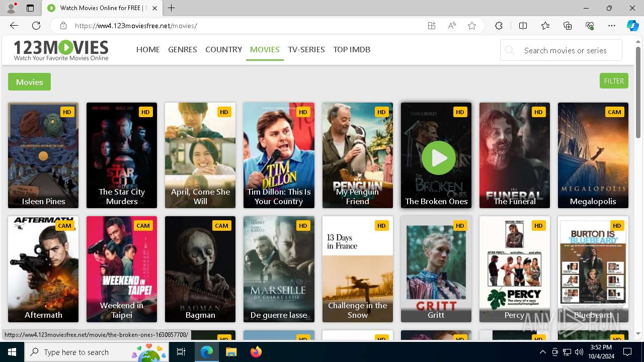This screenshot has height=362, width=644.
Task: Activate the read aloud icon
Action: [x=452, y=26]
